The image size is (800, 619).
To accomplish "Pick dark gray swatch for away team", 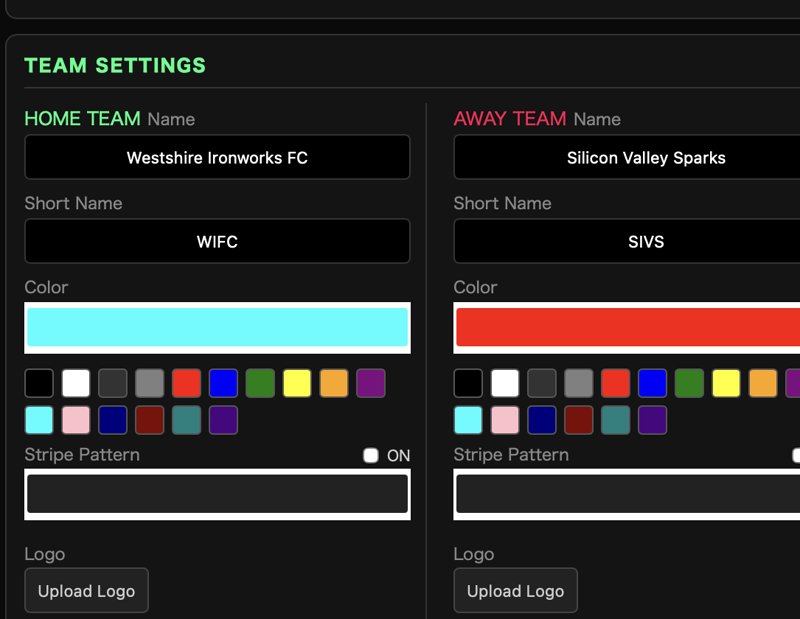I will (542, 383).
